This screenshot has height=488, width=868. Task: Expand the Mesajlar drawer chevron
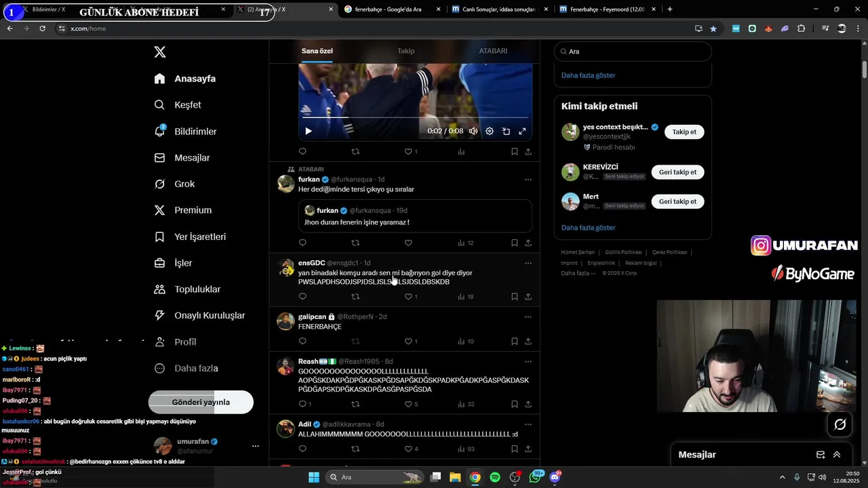point(837,455)
